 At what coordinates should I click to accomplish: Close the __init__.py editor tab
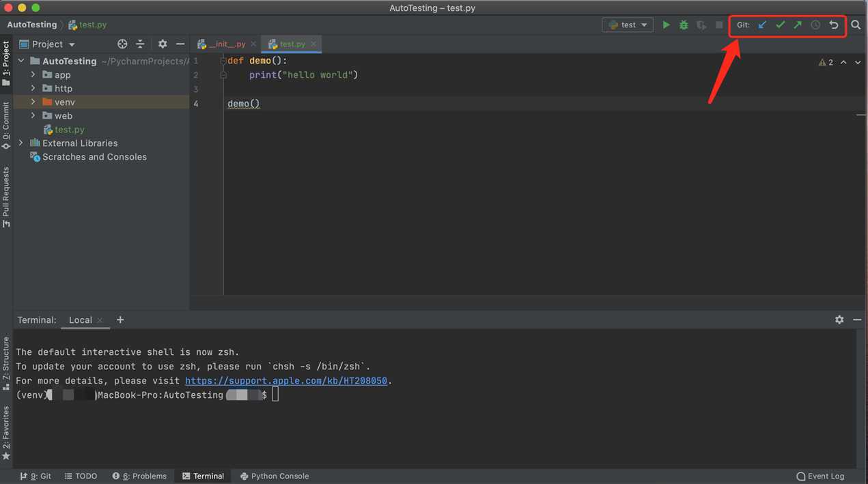click(253, 44)
